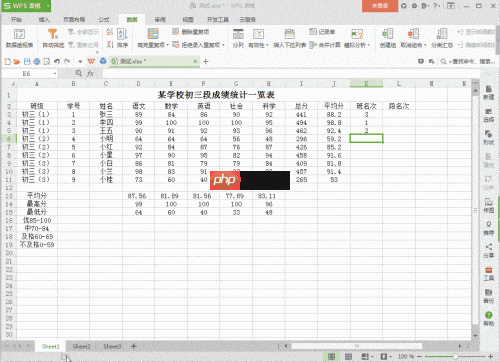Open 记录单 record form

(322, 32)
